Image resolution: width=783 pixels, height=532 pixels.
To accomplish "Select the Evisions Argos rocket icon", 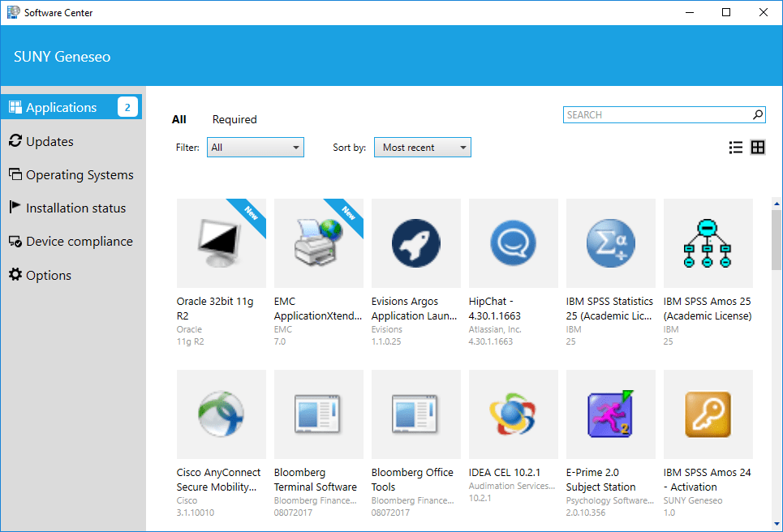I will 416,243.
